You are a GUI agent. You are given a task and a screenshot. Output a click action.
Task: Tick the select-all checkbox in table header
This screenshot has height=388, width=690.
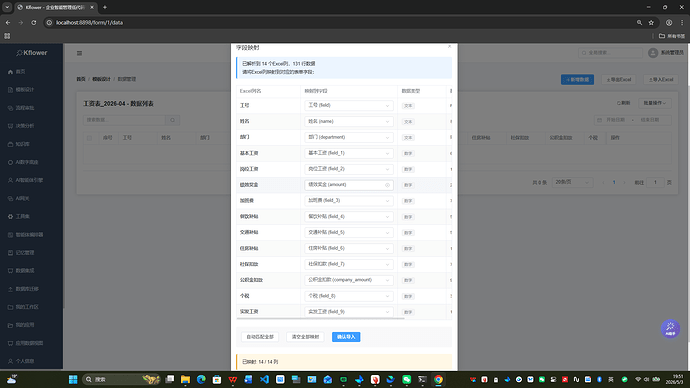[x=89, y=138]
